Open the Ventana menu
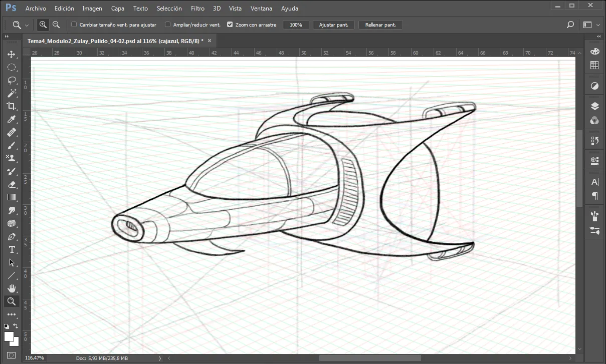The width and height of the screenshot is (606, 364). point(262,9)
